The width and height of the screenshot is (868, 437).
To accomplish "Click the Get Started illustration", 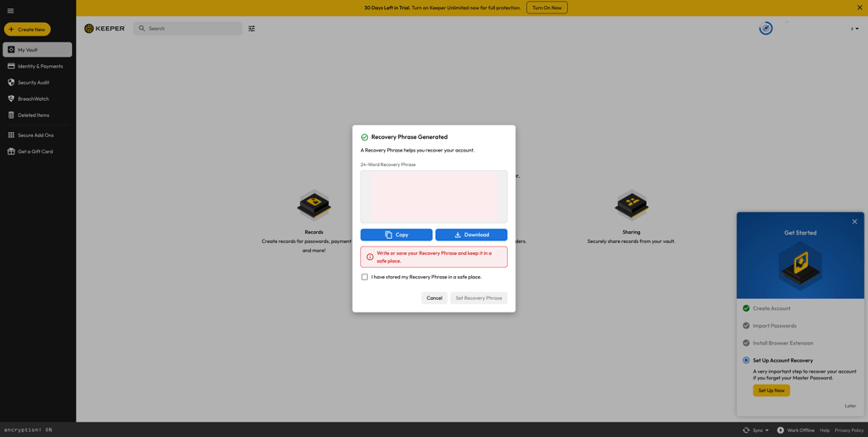I will (x=800, y=264).
